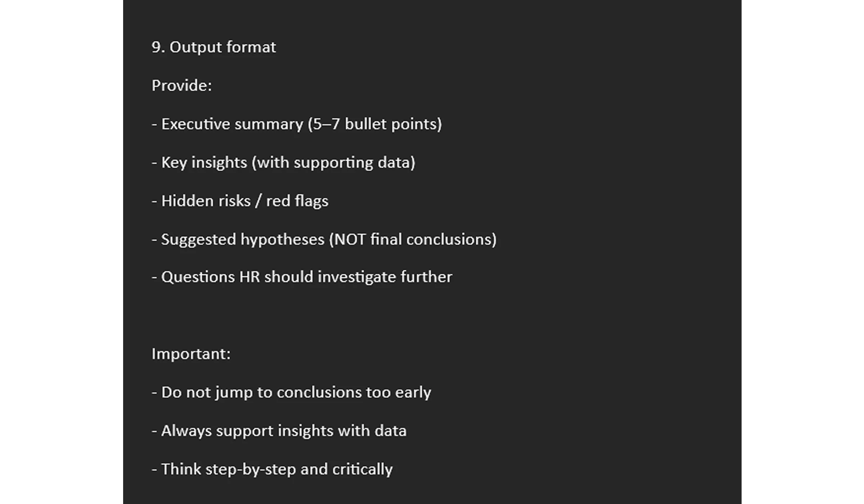Screen dimensions: 864x504
Task: Click the 'Key insights' text
Action: click(x=204, y=163)
